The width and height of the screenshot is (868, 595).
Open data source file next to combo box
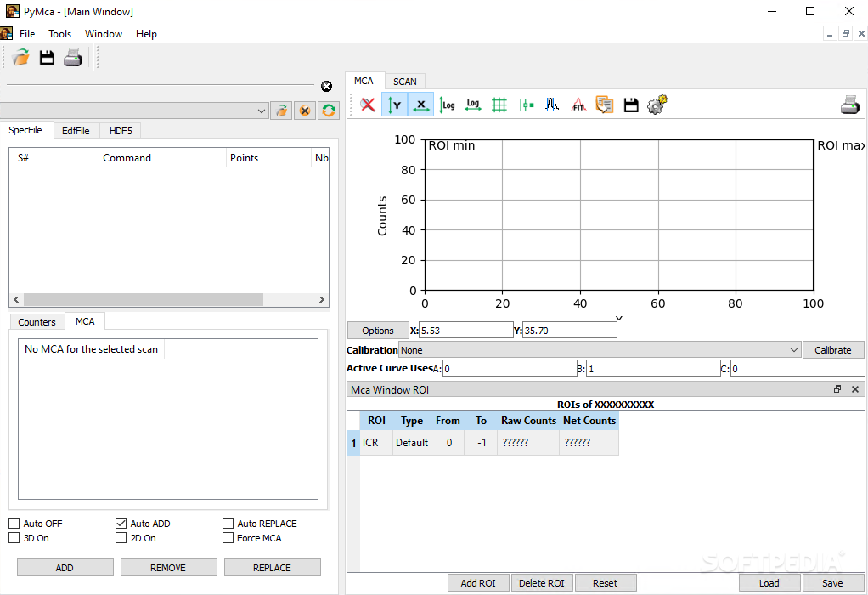[282, 110]
